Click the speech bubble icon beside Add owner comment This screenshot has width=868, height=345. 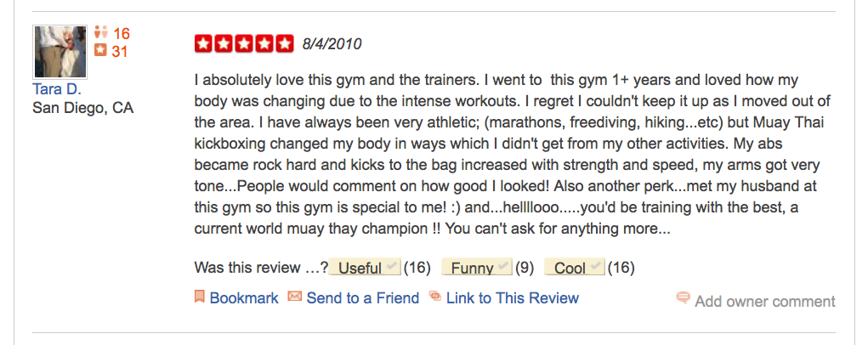coord(683,298)
